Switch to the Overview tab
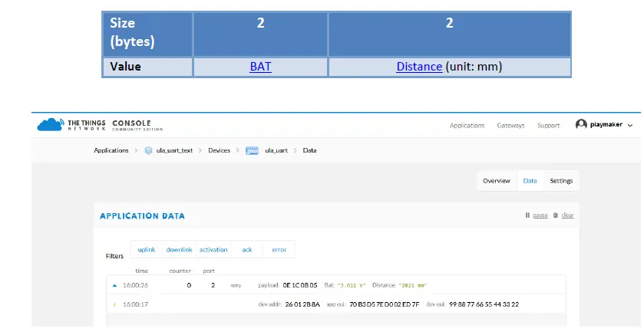The width and height of the screenshot is (644, 335). pyautogui.click(x=496, y=181)
